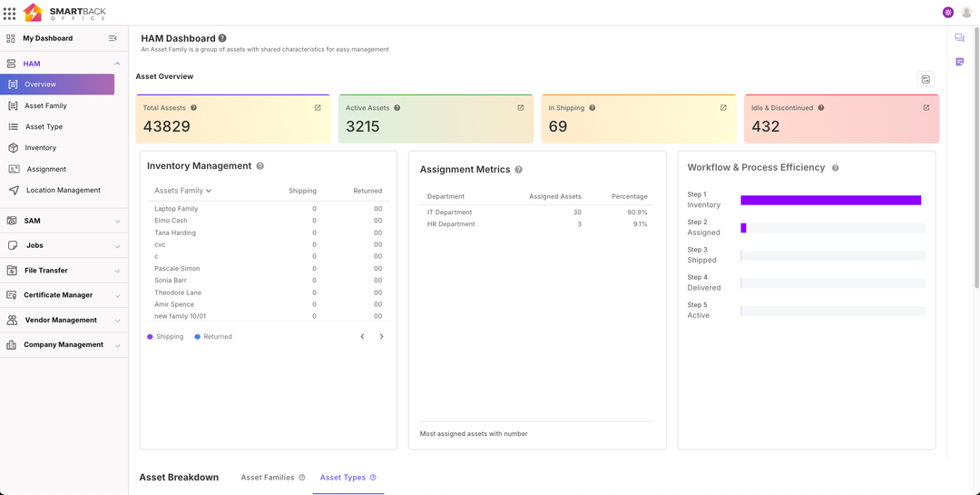
Task: Click the user profile avatar
Action: point(966,13)
